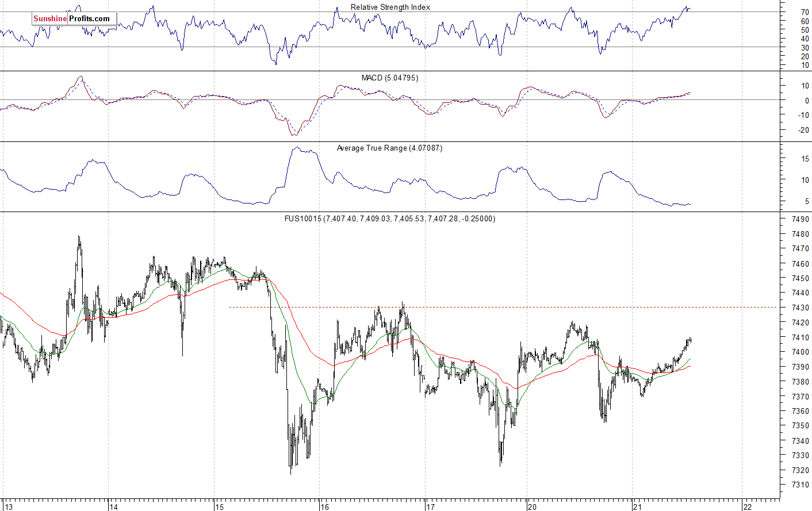Image resolution: width=812 pixels, height=511 pixels.
Task: Click date label 21 on time axis
Action: [x=637, y=507]
